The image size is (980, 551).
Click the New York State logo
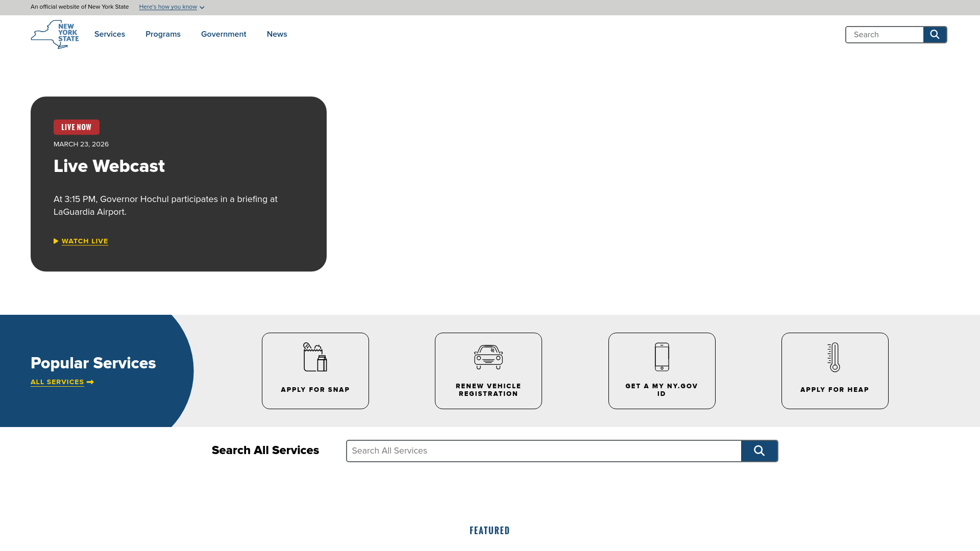click(55, 34)
